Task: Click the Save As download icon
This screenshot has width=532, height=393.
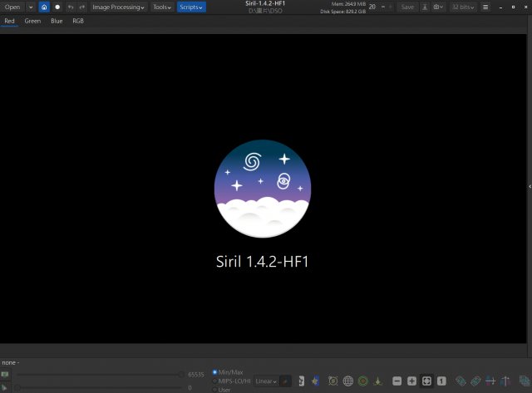Action: point(425,7)
